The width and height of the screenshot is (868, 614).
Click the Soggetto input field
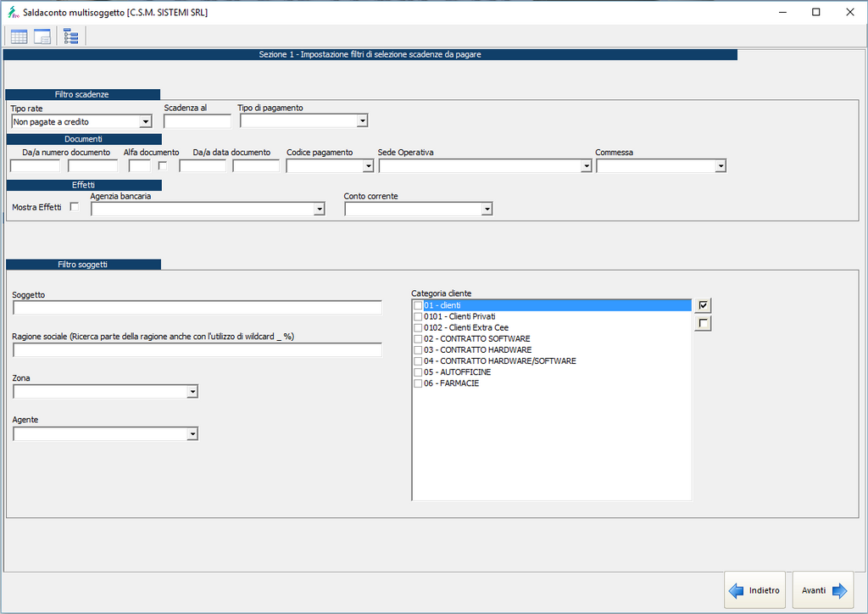click(x=198, y=308)
